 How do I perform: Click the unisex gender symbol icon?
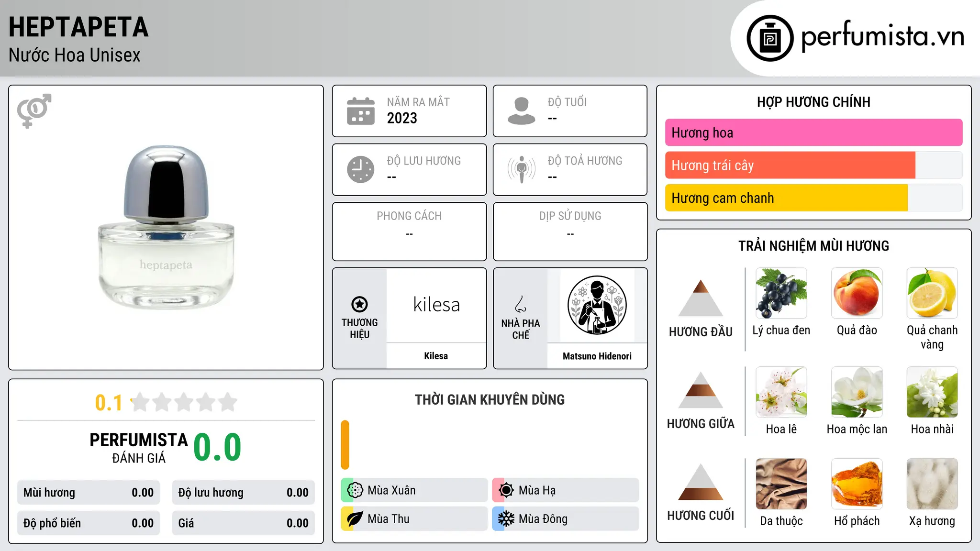pyautogui.click(x=34, y=110)
